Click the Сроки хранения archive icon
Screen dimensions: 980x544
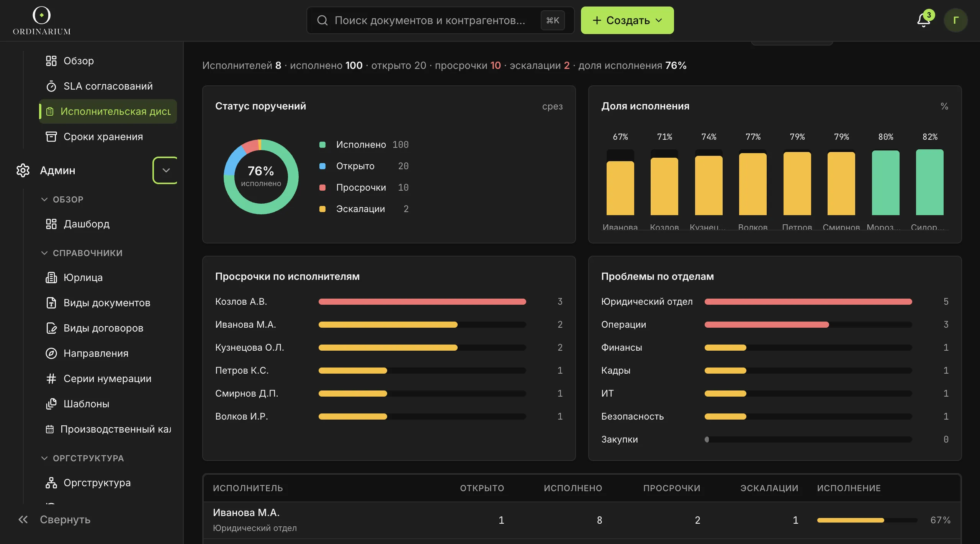click(x=51, y=137)
